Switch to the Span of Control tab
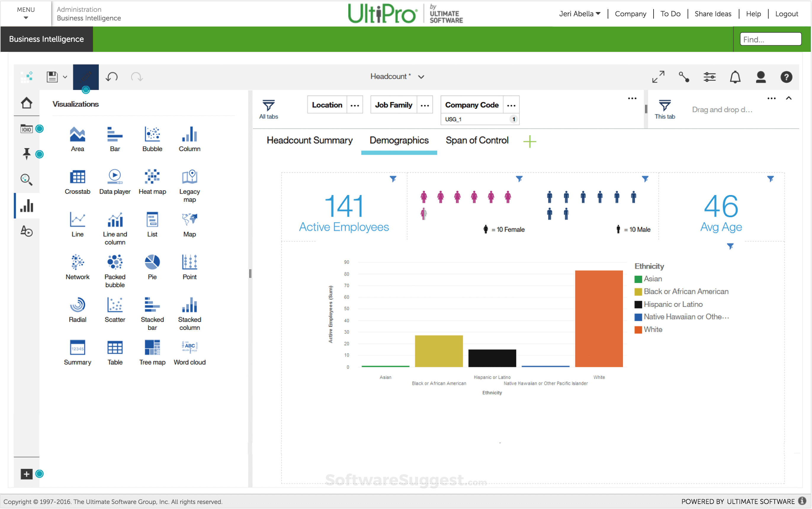This screenshot has width=812, height=509. 477,140
